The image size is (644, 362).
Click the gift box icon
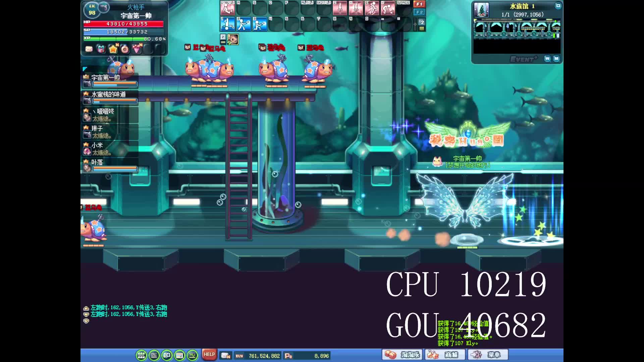coord(101,49)
